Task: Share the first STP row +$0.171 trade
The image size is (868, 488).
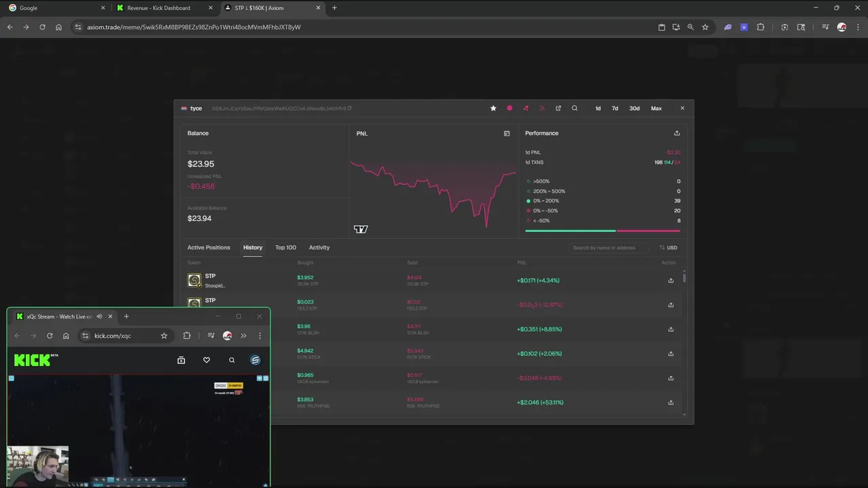Action: point(671,281)
